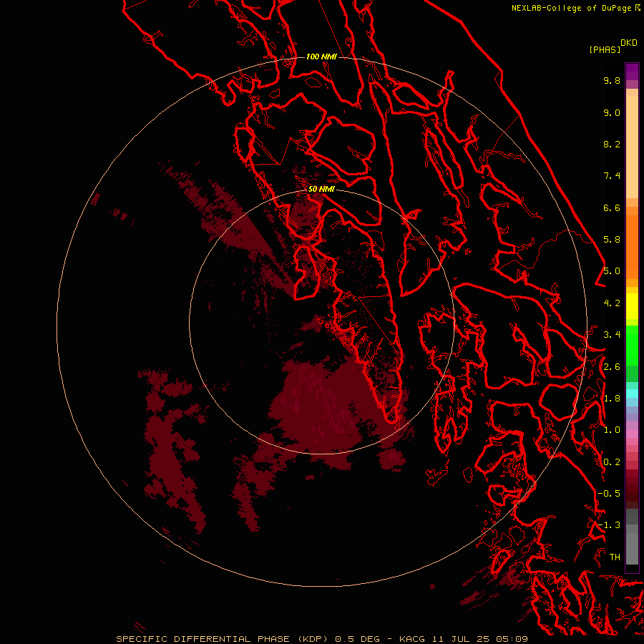
Task: Pick the bright yellow color bar segment
Action: 632,306
